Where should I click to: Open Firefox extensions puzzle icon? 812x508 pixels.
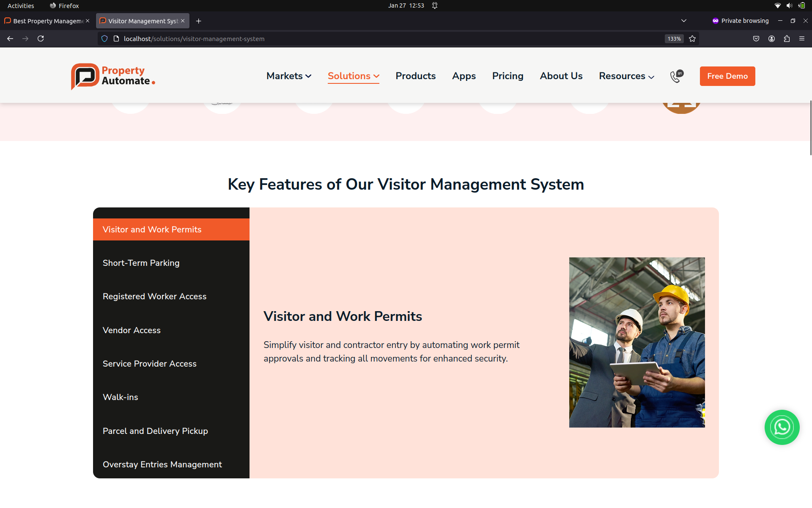click(787, 39)
